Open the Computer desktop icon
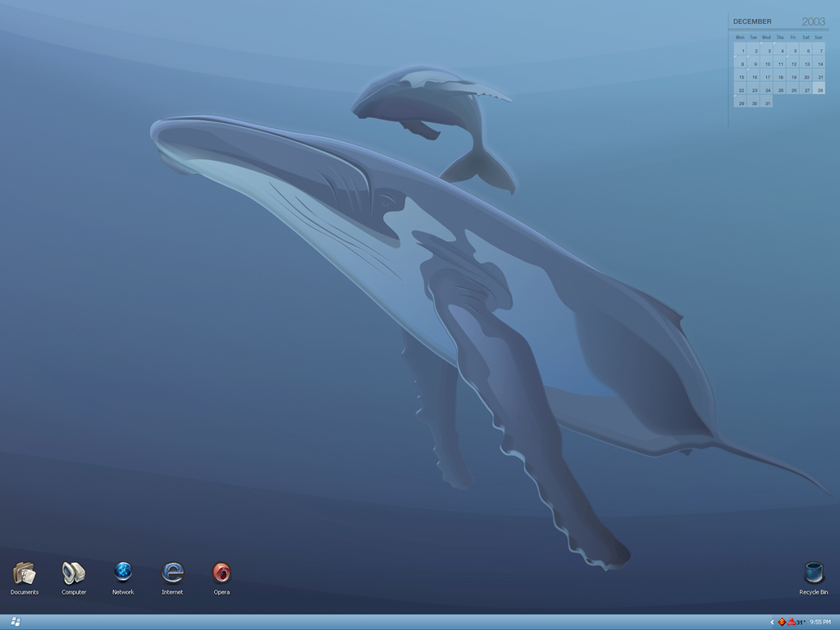 click(74, 573)
